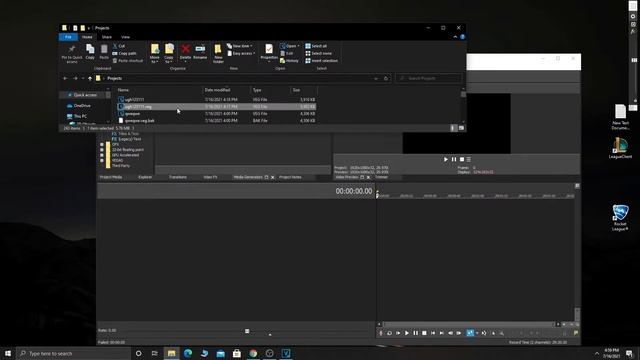Image resolution: width=640 pixels, height=360 pixels.
Task: Click the New folder icon
Action: 218,49
